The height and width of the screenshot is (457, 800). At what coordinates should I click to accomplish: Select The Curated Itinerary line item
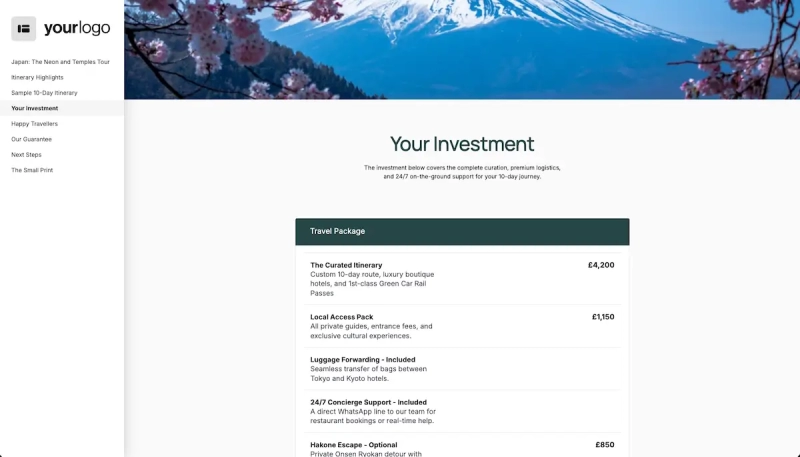tap(462, 279)
